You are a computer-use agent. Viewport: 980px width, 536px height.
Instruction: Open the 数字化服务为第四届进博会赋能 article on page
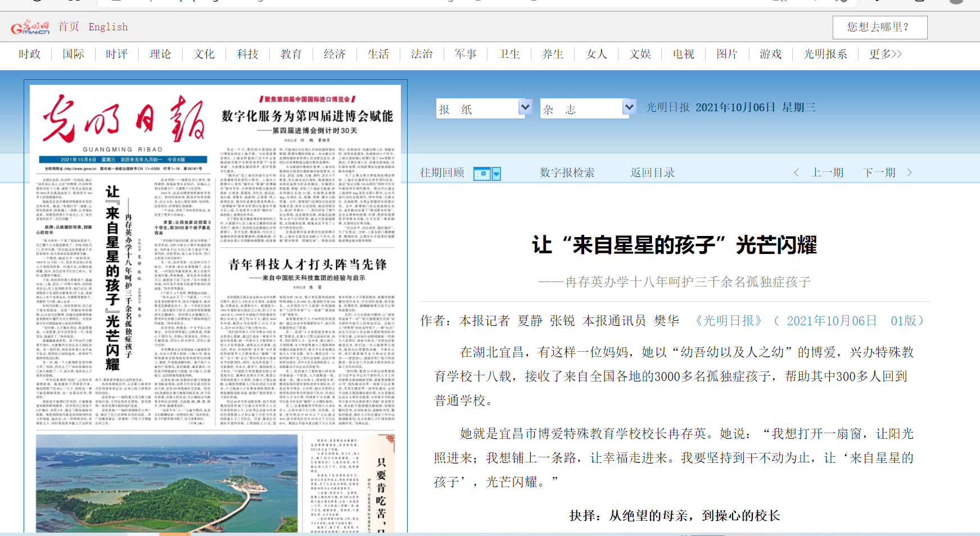(x=308, y=116)
